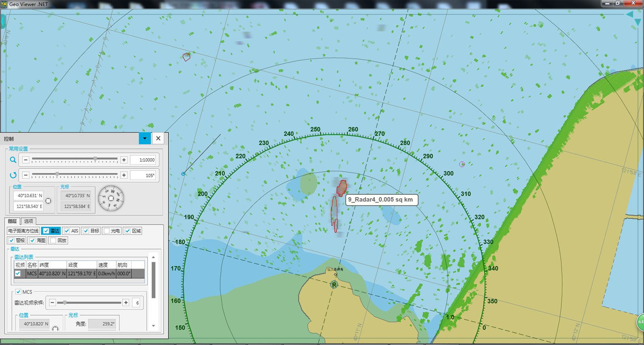Click the radar station R marker on map
This screenshot has width=644, height=345.
(334, 285)
